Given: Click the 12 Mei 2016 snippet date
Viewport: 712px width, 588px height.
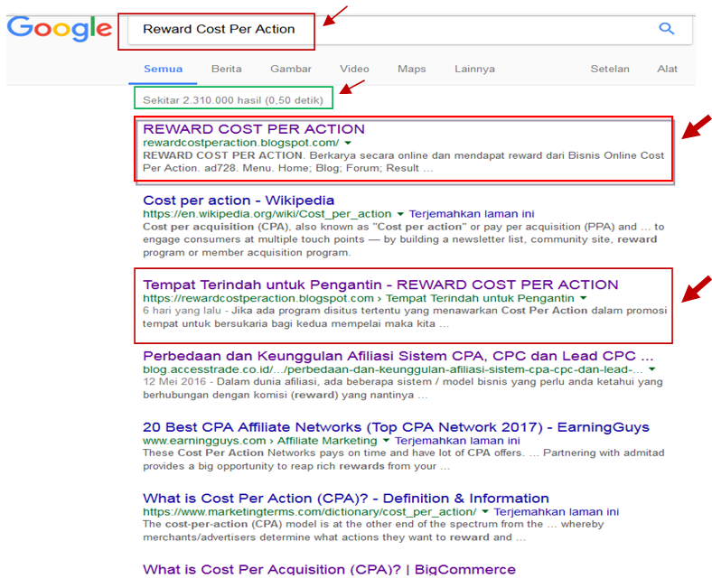Looking at the screenshot, I should pos(174,382).
